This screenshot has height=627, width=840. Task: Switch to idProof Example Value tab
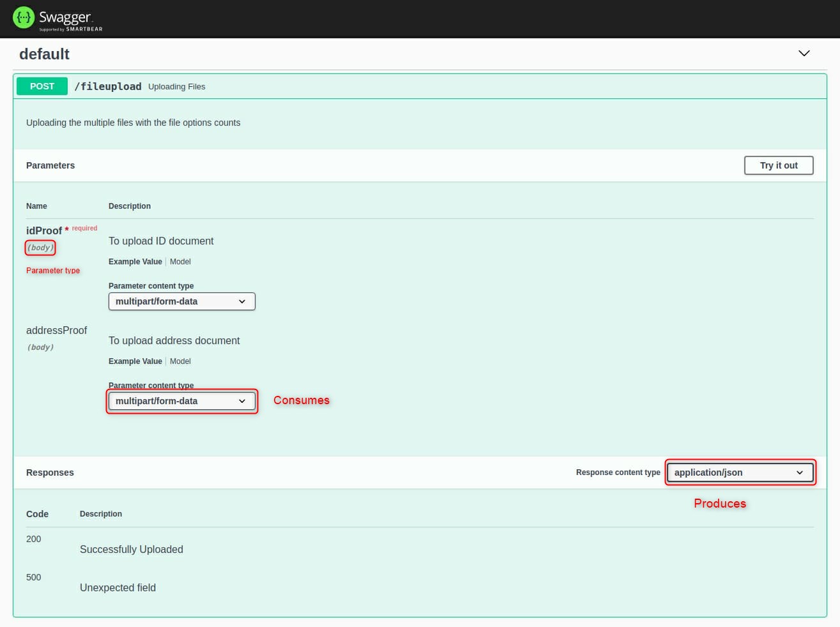(135, 262)
